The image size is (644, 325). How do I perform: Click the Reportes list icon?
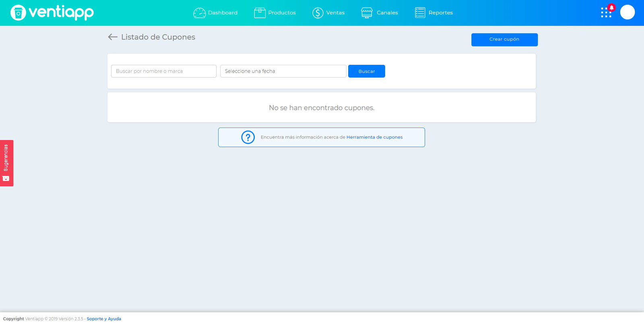(420, 13)
